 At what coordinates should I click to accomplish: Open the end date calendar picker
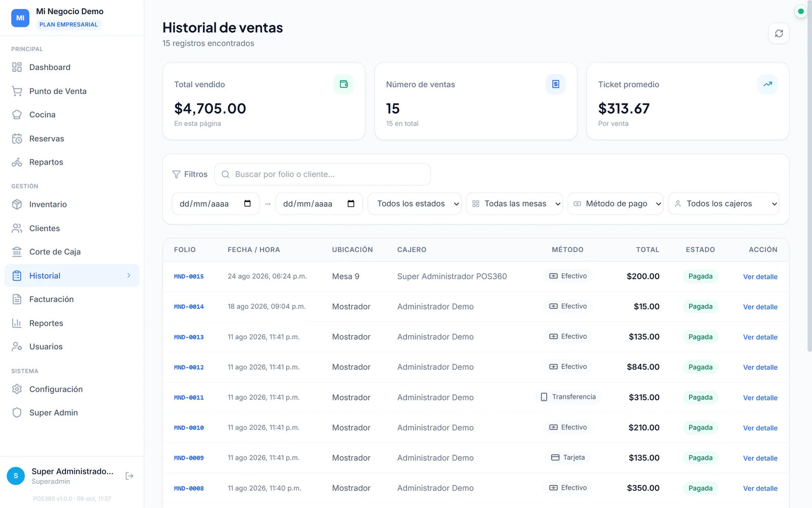click(351, 204)
